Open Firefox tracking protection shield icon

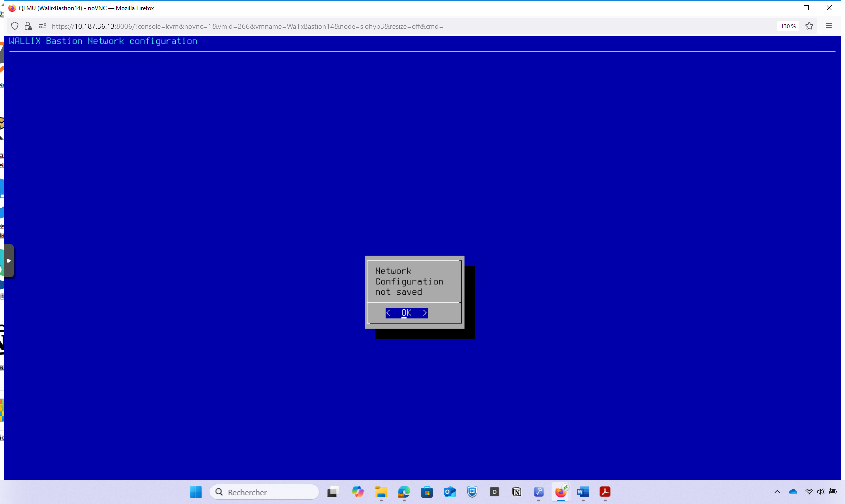point(15,26)
